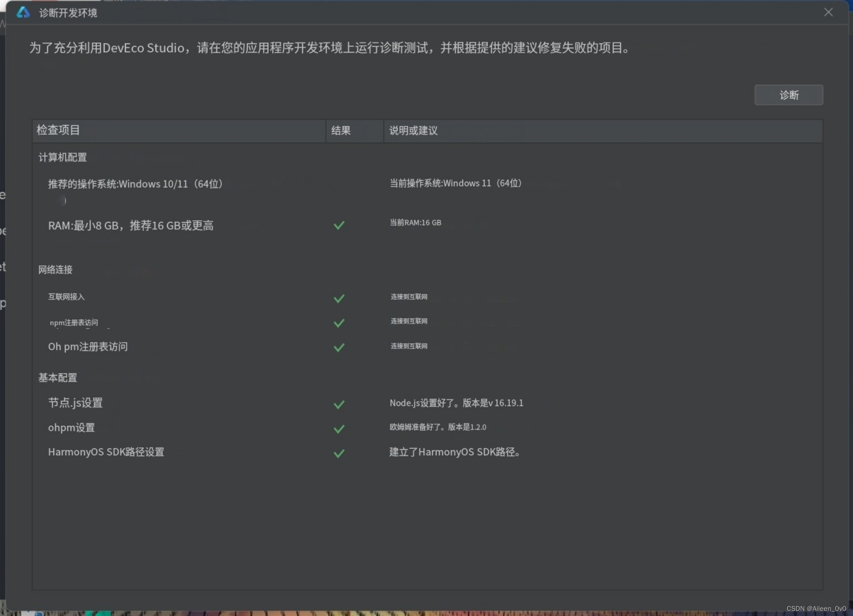Click the 互联网接入 green checkmark
This screenshot has width=853, height=616.
pos(339,298)
